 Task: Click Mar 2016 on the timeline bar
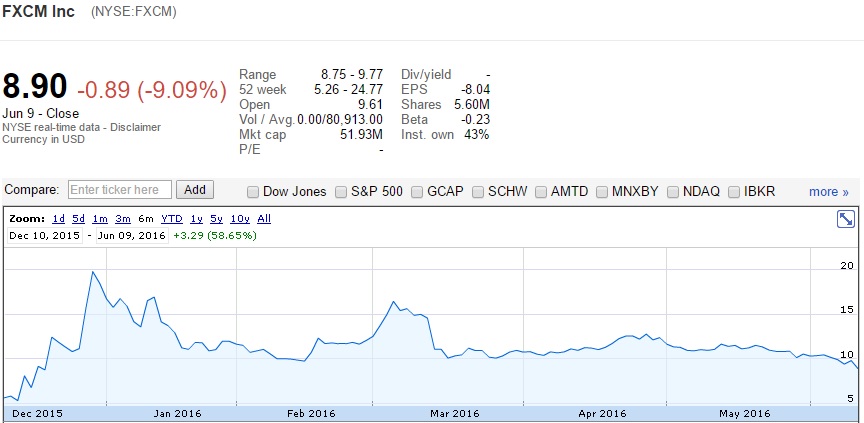point(455,414)
